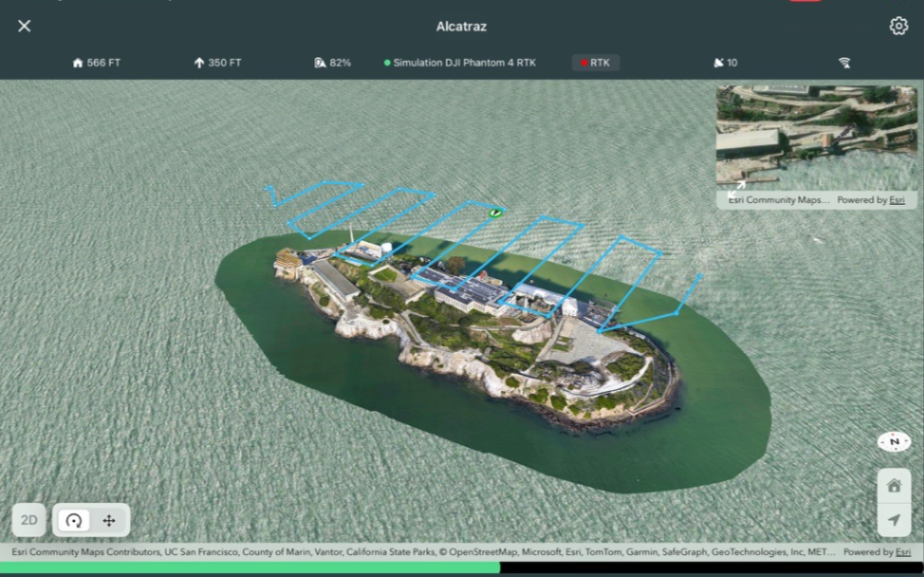Tap the Wi-Fi signal icon
Image resolution: width=924 pixels, height=577 pixels.
coord(844,63)
